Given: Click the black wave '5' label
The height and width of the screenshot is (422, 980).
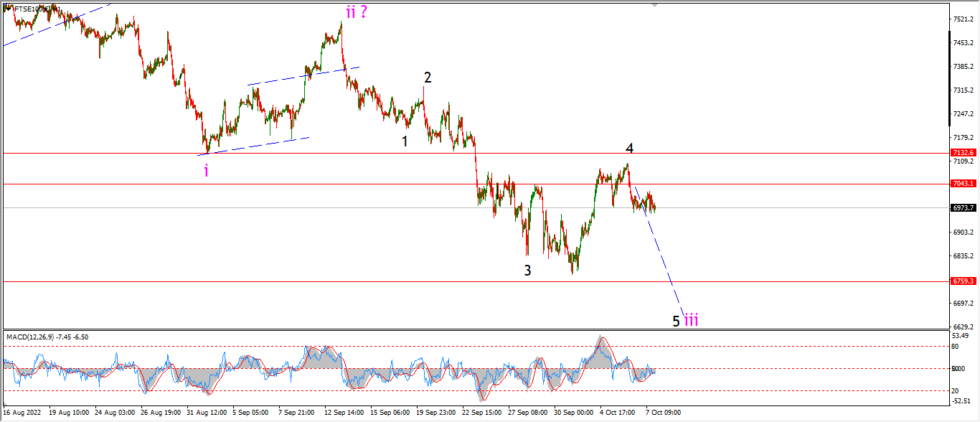Looking at the screenshot, I should pos(676,321).
